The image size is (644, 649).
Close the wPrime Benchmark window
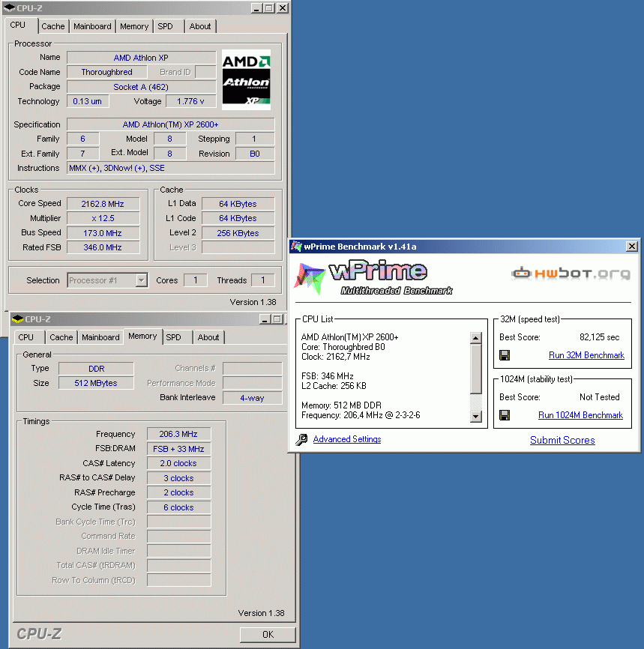[x=631, y=247]
